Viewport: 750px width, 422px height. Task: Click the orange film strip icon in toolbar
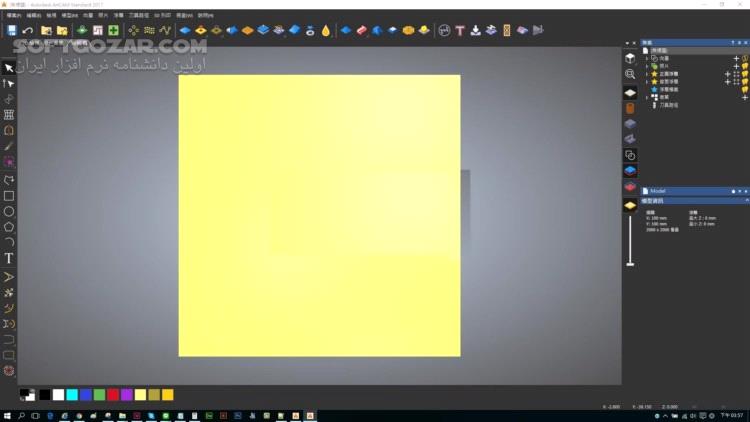(507, 31)
